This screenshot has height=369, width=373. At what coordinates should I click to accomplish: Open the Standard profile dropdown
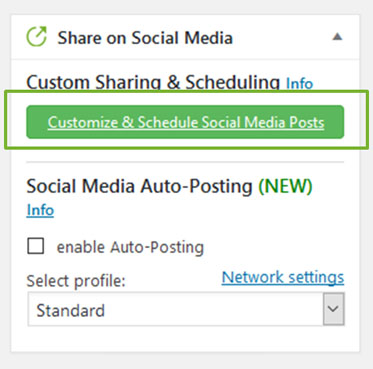click(186, 309)
